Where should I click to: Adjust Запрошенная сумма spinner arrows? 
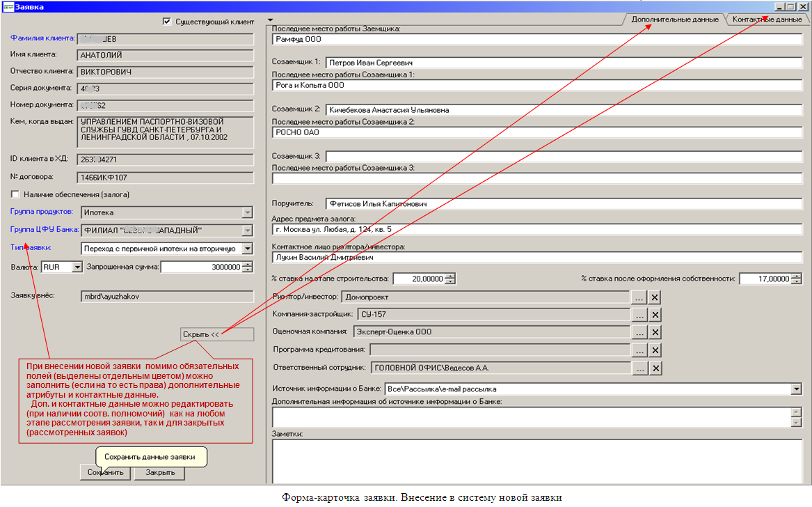tap(248, 267)
